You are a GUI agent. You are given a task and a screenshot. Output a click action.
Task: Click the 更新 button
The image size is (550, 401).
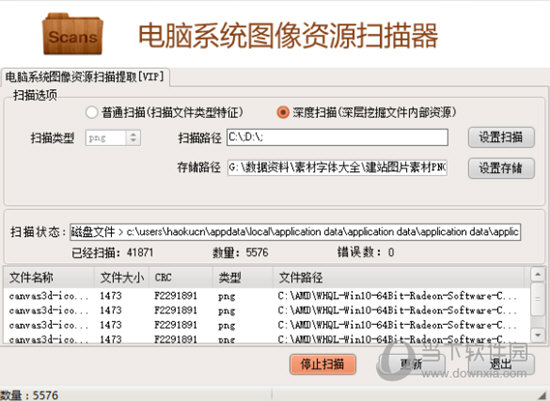pyautogui.click(x=412, y=364)
